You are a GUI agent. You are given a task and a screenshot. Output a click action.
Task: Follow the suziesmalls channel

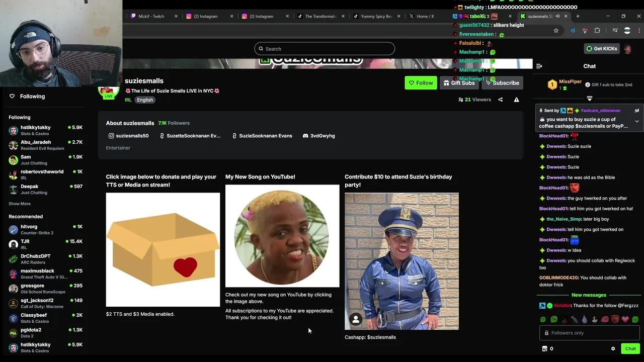(421, 83)
